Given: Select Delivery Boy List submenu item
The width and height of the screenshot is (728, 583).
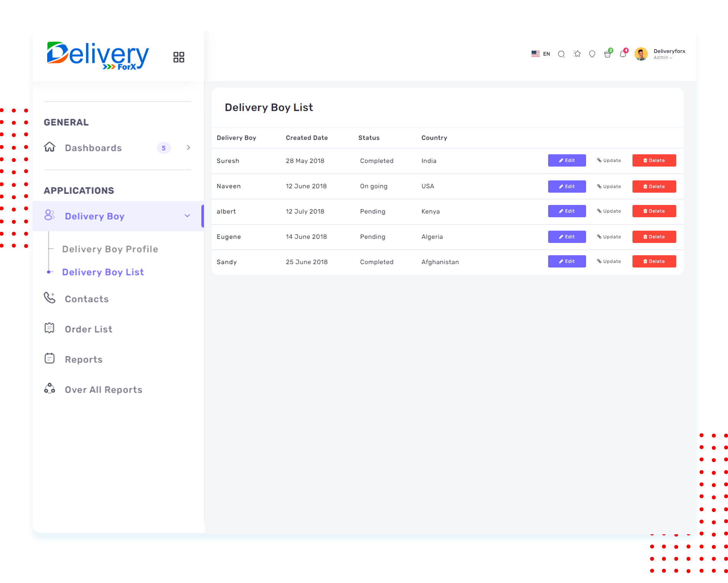Looking at the screenshot, I should click(103, 273).
